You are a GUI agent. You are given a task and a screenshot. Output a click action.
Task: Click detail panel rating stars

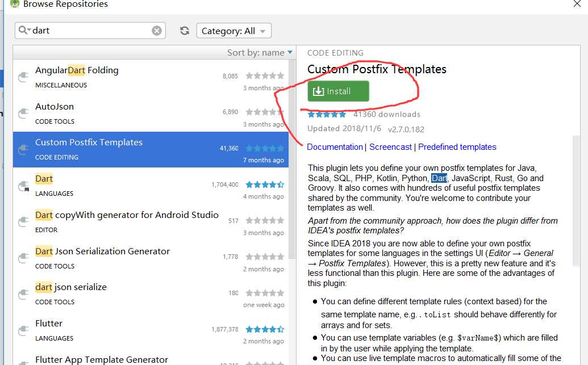pos(327,114)
